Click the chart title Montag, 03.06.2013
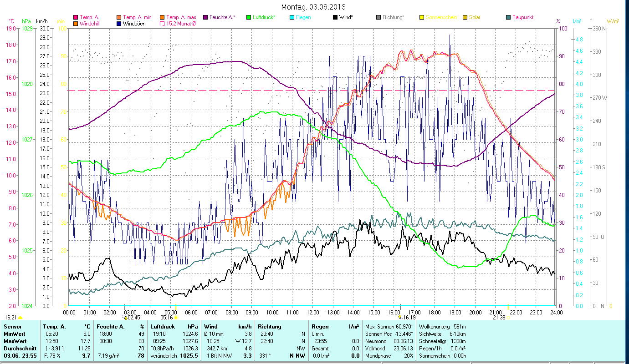629x364 pixels. tap(313, 7)
